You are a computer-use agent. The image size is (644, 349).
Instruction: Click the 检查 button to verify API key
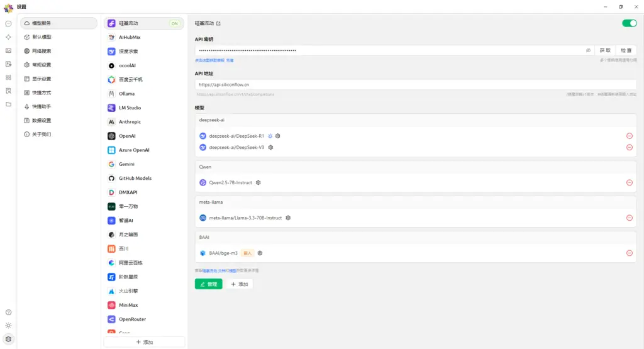(x=626, y=50)
